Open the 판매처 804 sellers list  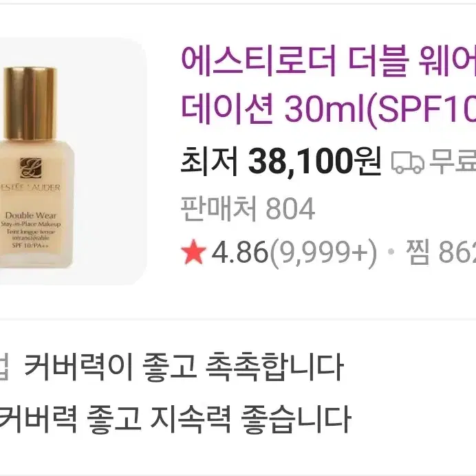[x=248, y=208]
